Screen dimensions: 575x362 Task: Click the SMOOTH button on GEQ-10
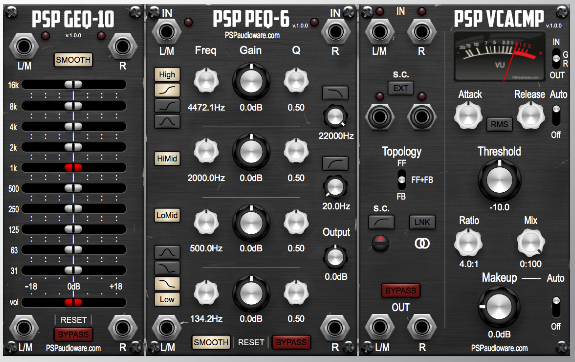pyautogui.click(x=73, y=60)
